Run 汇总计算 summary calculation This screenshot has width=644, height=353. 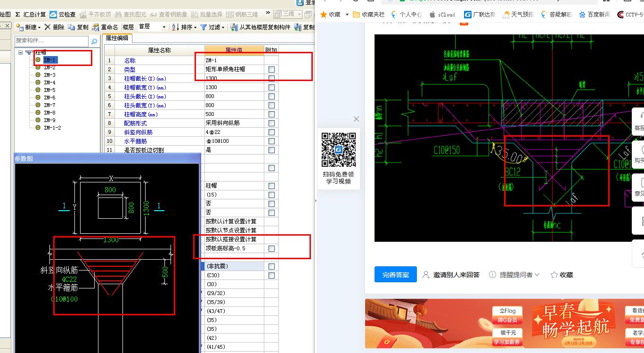(31, 15)
